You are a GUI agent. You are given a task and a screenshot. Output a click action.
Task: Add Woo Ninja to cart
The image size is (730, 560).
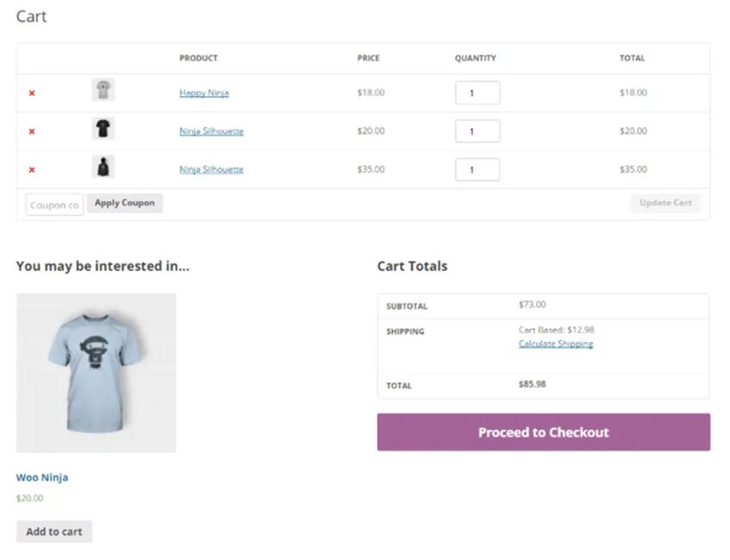pos(54,532)
